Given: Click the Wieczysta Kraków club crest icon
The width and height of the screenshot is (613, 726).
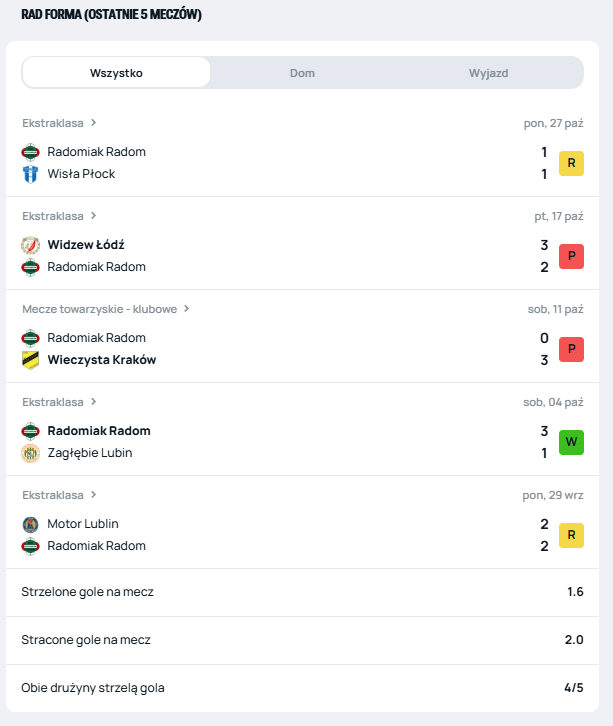Looking at the screenshot, I should [x=30, y=360].
